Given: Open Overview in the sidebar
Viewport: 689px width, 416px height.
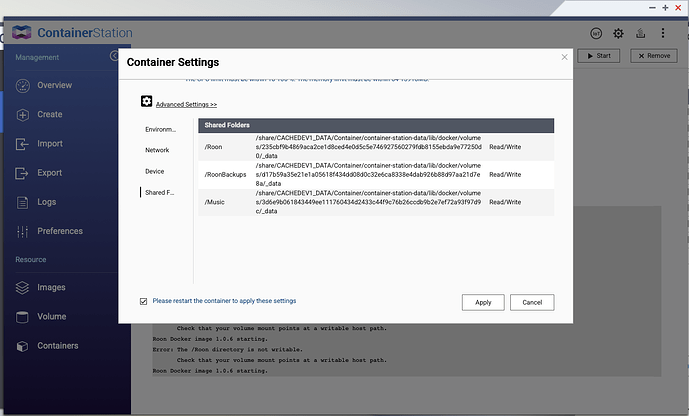Looking at the screenshot, I should tap(54, 85).
